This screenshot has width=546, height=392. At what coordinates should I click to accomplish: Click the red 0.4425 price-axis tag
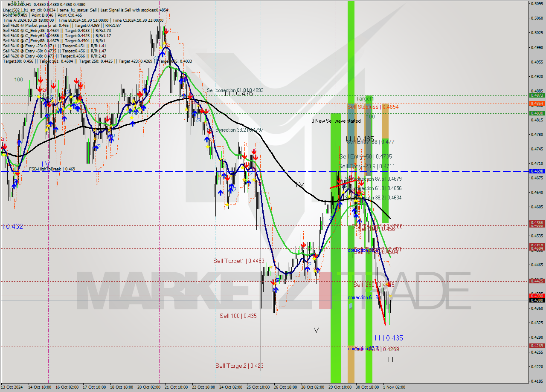tap(537, 281)
